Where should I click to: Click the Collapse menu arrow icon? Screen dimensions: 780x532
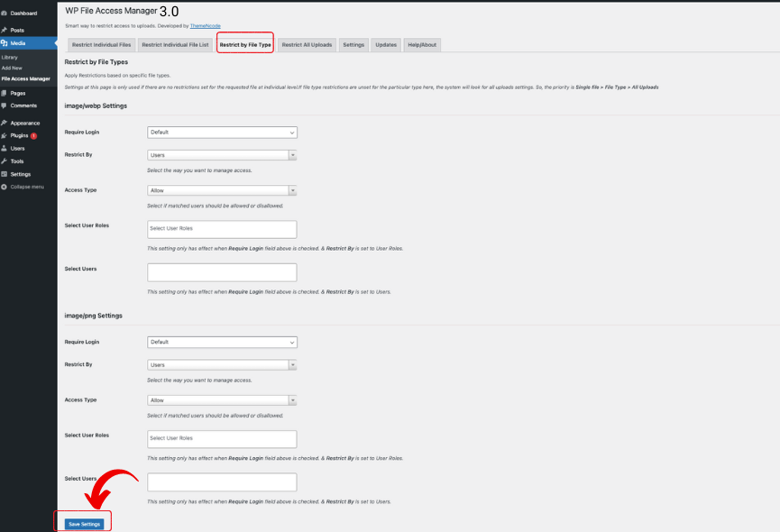pos(4,187)
